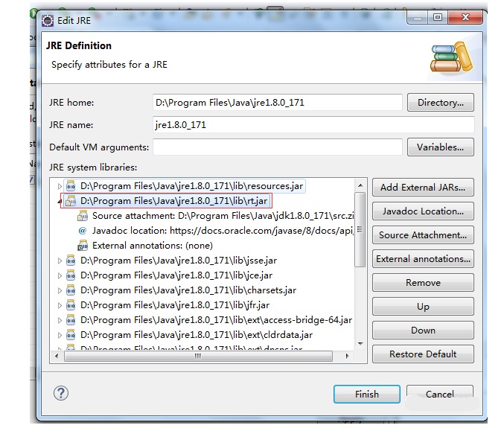Expand the access-bridge-64.jar tree node
The image size is (504, 431).
(x=60, y=320)
